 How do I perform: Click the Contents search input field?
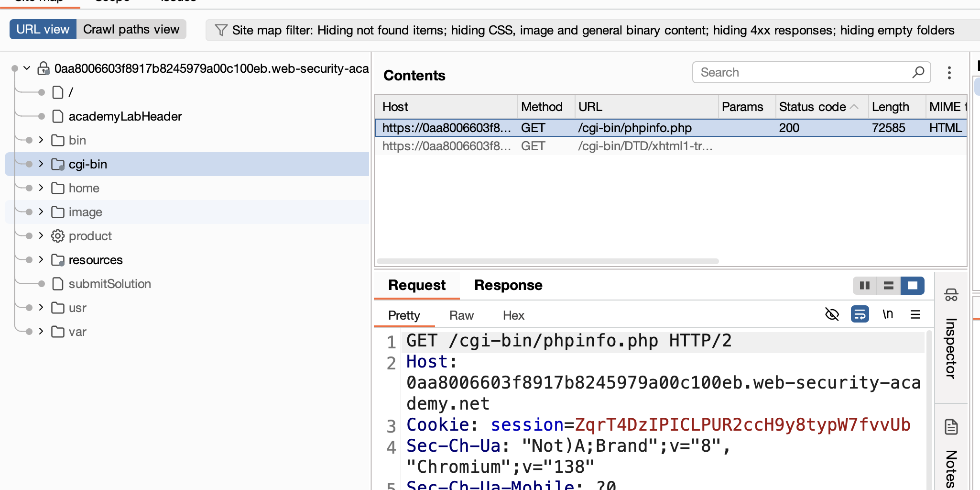pyautogui.click(x=803, y=72)
